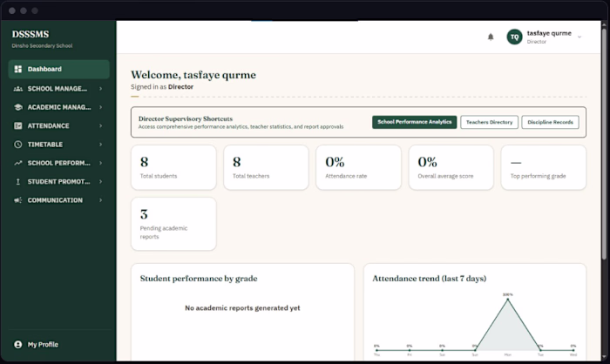This screenshot has height=364, width=610.
Task: Click the School Management people icon
Action: click(x=18, y=89)
